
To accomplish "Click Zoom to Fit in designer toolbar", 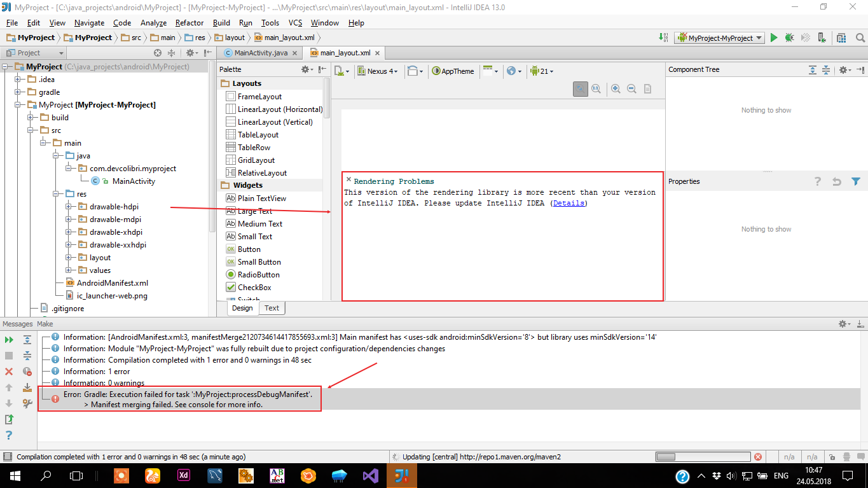I will coord(580,89).
